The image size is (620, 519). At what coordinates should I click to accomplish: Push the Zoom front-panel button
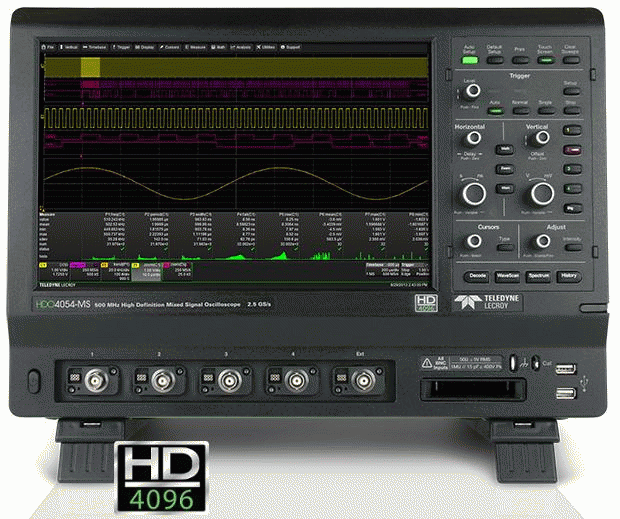(x=505, y=169)
